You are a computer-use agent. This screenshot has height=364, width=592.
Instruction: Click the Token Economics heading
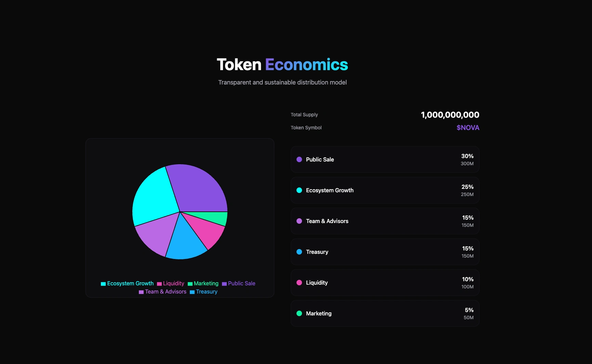282,65
